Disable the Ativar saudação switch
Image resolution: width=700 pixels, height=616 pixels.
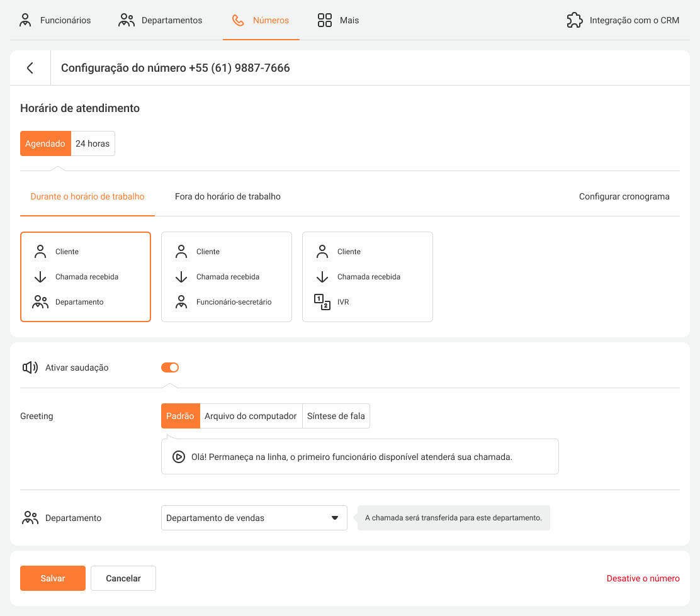pyautogui.click(x=170, y=367)
